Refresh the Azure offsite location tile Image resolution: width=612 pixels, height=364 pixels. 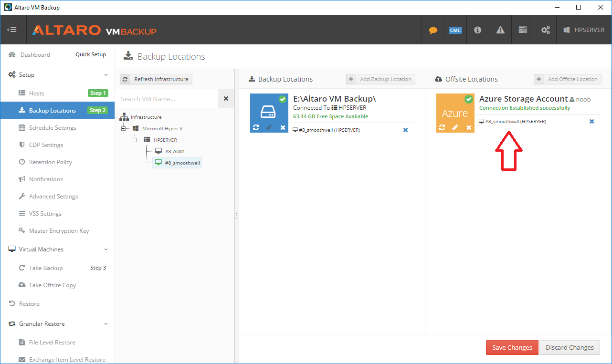tap(442, 127)
